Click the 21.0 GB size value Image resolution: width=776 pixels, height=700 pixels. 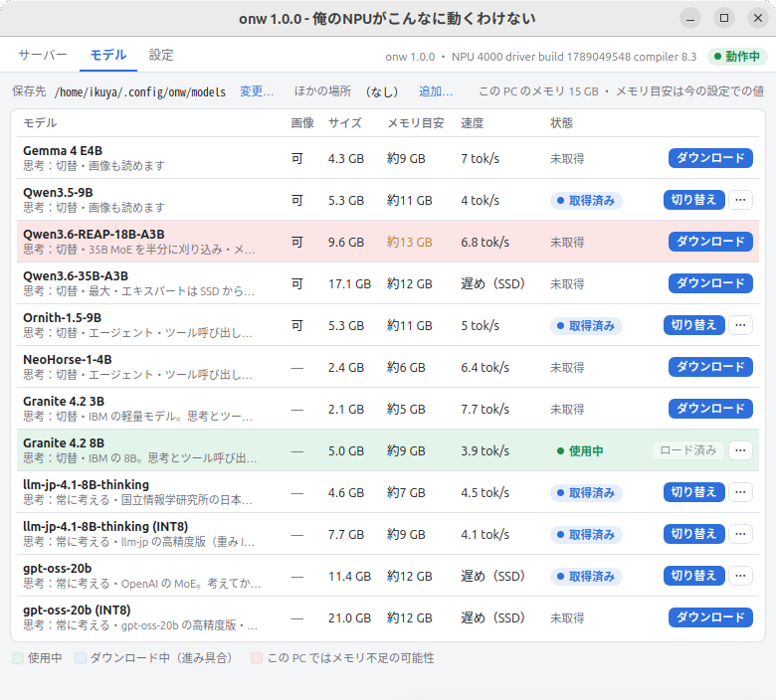click(x=349, y=617)
